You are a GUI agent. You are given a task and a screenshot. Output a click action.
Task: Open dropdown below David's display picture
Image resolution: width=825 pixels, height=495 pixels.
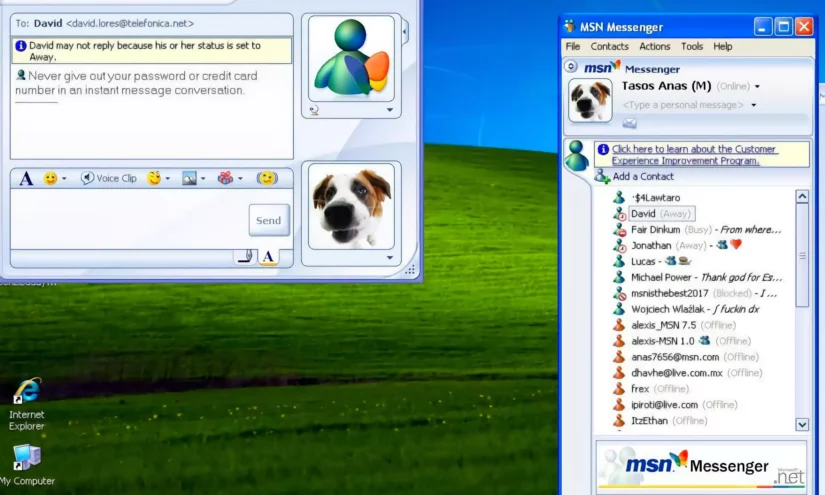390,110
